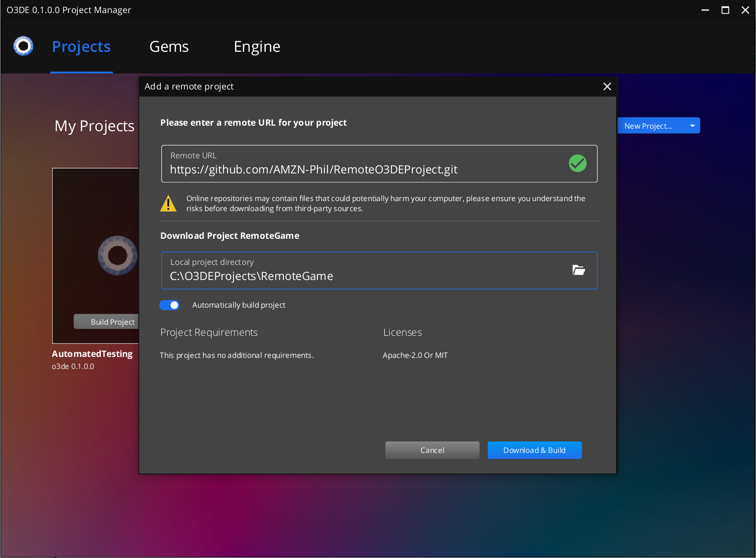The height and width of the screenshot is (558, 756).
Task: Open the folder browser for local project directory
Action: click(x=579, y=270)
